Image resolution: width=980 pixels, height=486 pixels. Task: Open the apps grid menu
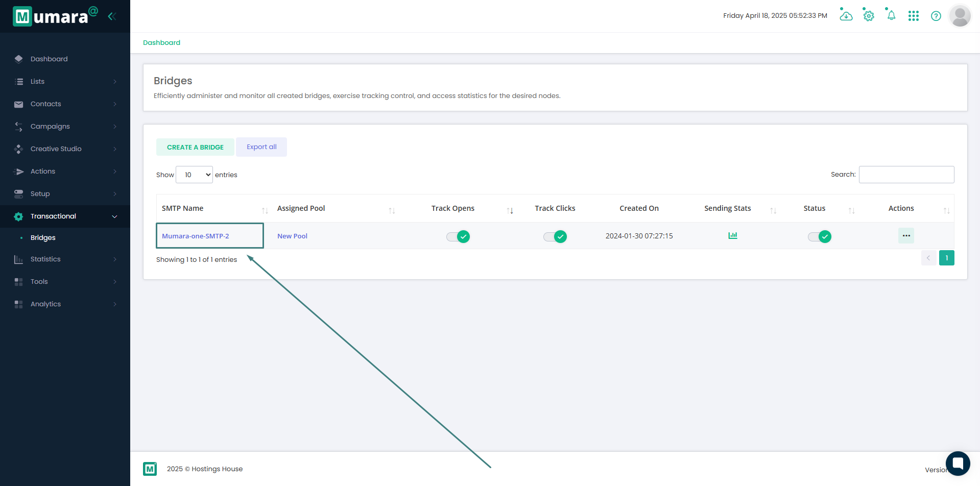[x=914, y=16]
